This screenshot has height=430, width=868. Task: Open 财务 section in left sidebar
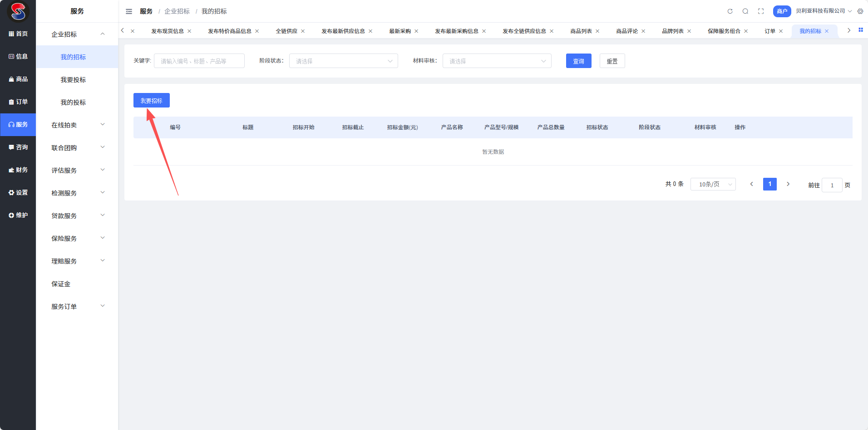click(x=18, y=170)
